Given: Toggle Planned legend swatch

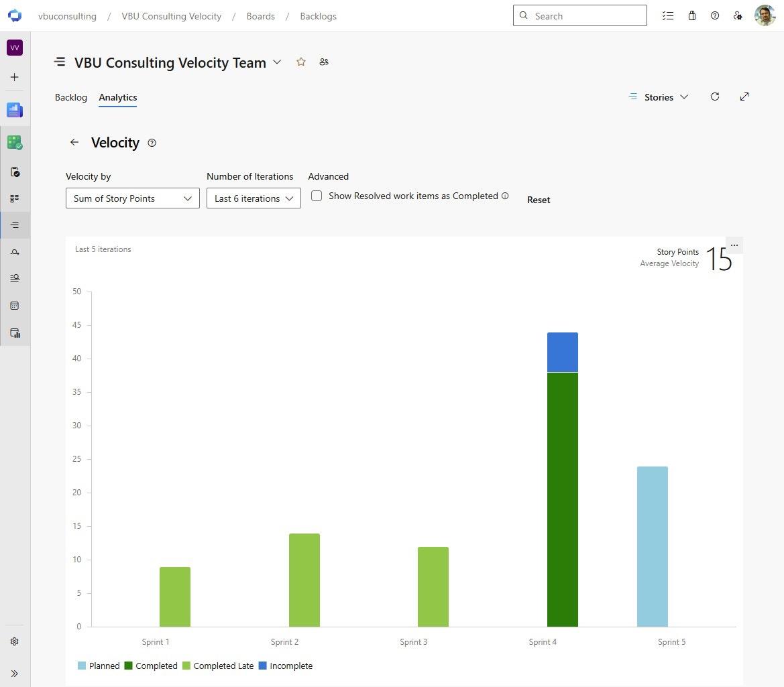Looking at the screenshot, I should (x=82, y=666).
